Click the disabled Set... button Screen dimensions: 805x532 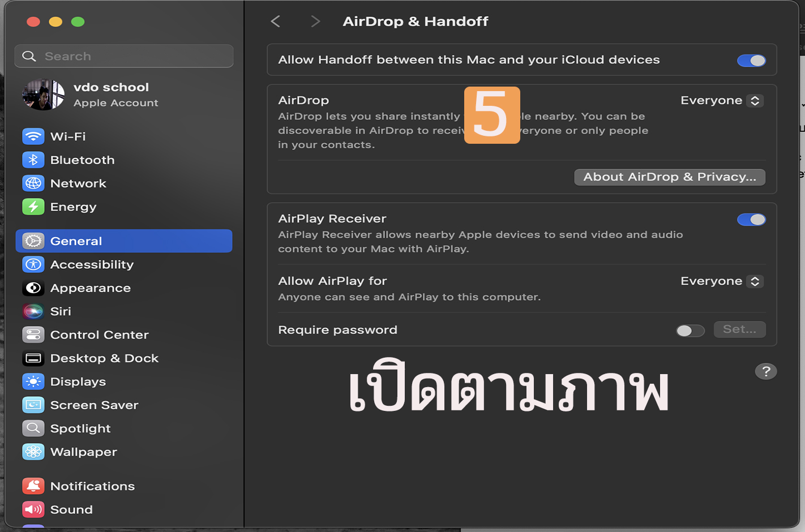[740, 329]
